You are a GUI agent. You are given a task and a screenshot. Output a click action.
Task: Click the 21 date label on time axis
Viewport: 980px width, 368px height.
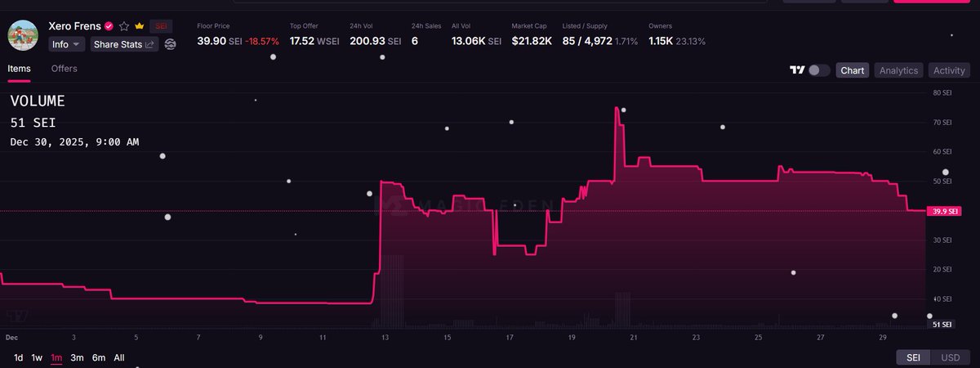pos(634,337)
